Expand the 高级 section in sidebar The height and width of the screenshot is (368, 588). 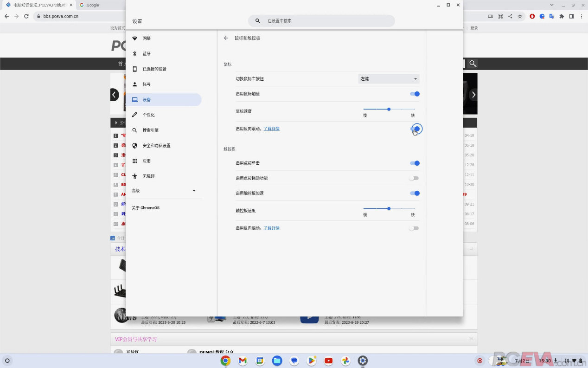(164, 191)
